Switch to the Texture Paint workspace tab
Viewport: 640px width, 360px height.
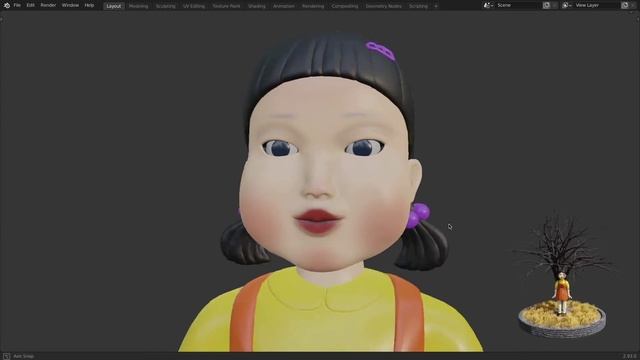pos(226,6)
